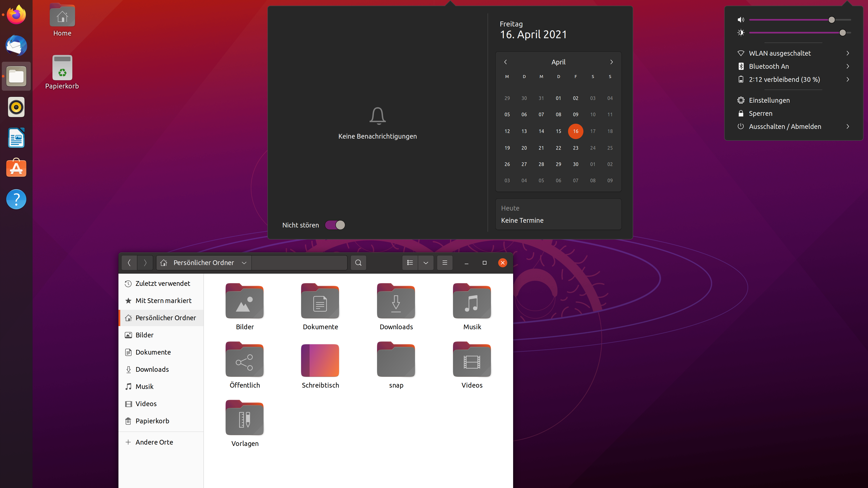Click the search icon in file manager
The image size is (868, 488).
[x=358, y=263]
